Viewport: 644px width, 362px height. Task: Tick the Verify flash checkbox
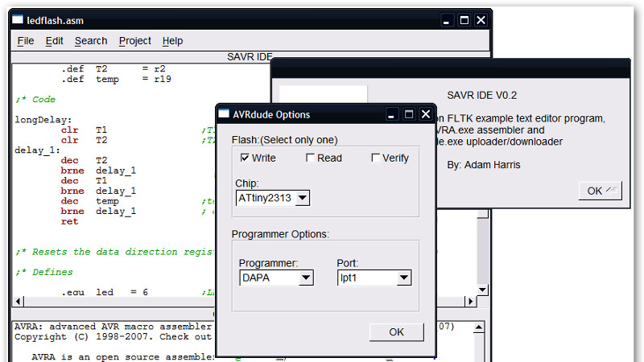376,158
